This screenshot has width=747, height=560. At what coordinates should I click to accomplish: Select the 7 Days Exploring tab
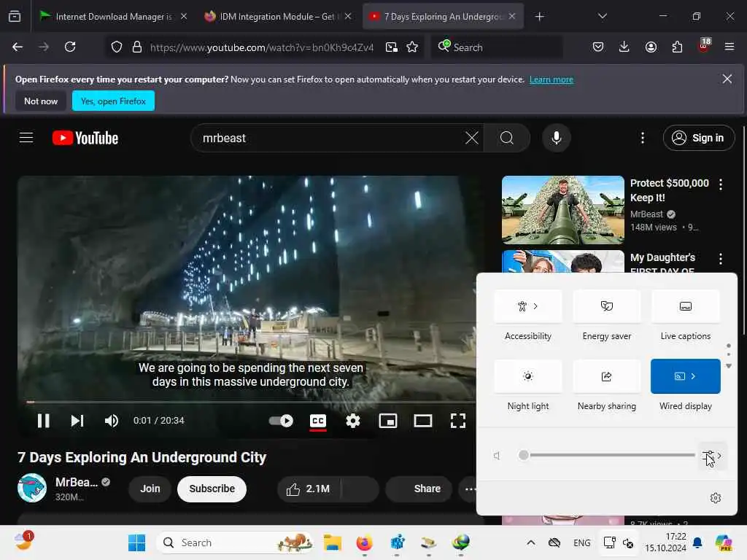tap(443, 17)
